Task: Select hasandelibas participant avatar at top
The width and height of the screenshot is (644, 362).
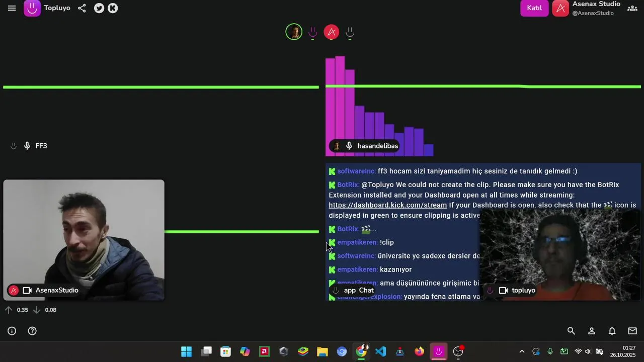Action: [294, 32]
